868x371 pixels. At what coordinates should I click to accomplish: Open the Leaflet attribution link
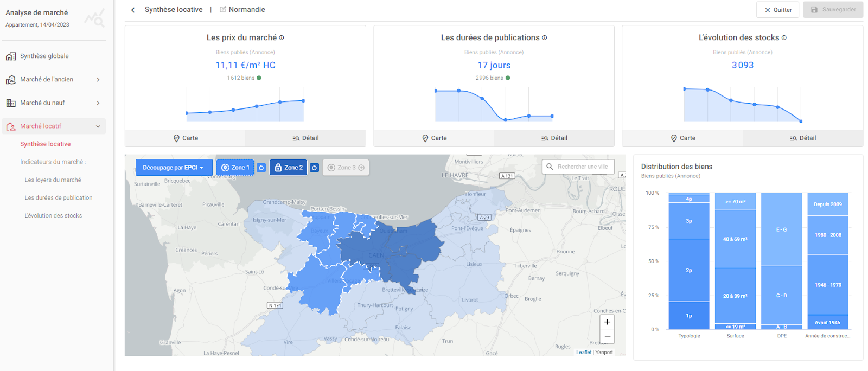[x=584, y=353]
